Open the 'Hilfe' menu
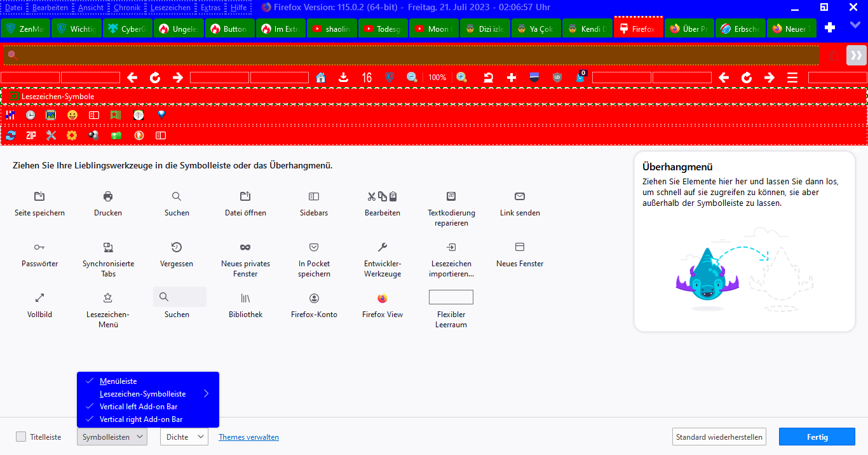The image size is (868, 455). pyautogui.click(x=239, y=8)
